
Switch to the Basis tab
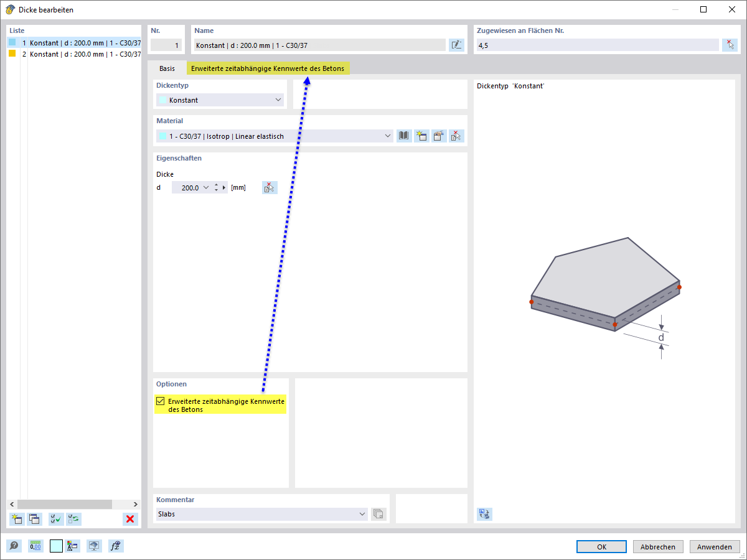pyautogui.click(x=166, y=68)
